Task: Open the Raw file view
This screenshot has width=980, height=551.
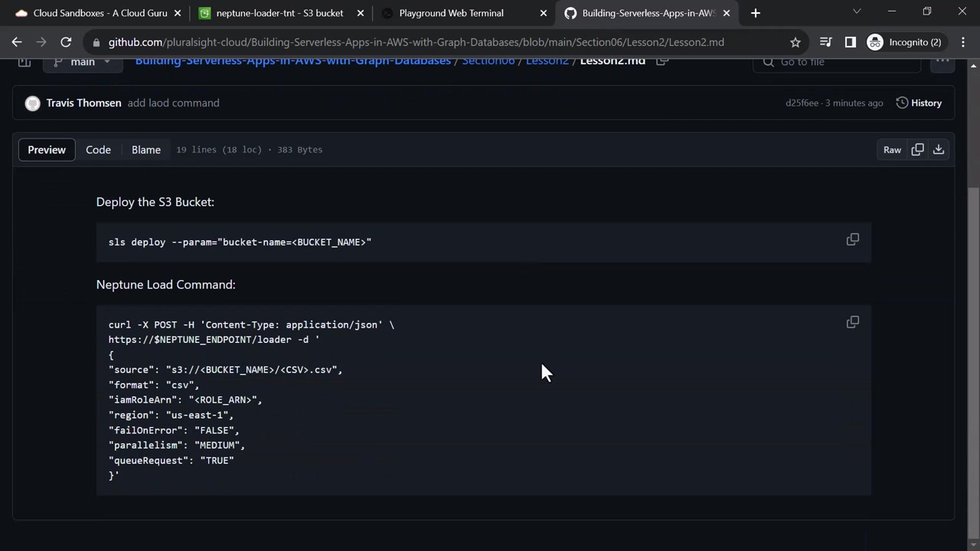Action: point(892,150)
